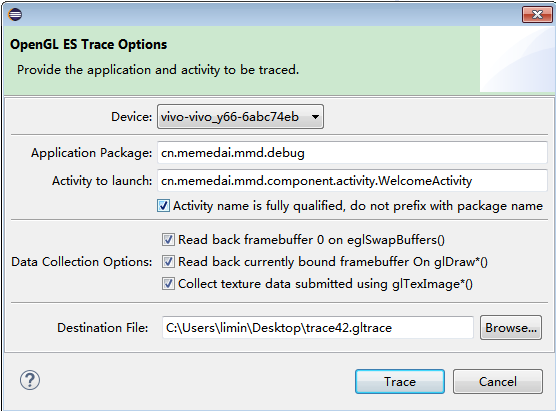Start tracing with the Trace button
Viewport: 556px width, 411px height.
point(400,382)
